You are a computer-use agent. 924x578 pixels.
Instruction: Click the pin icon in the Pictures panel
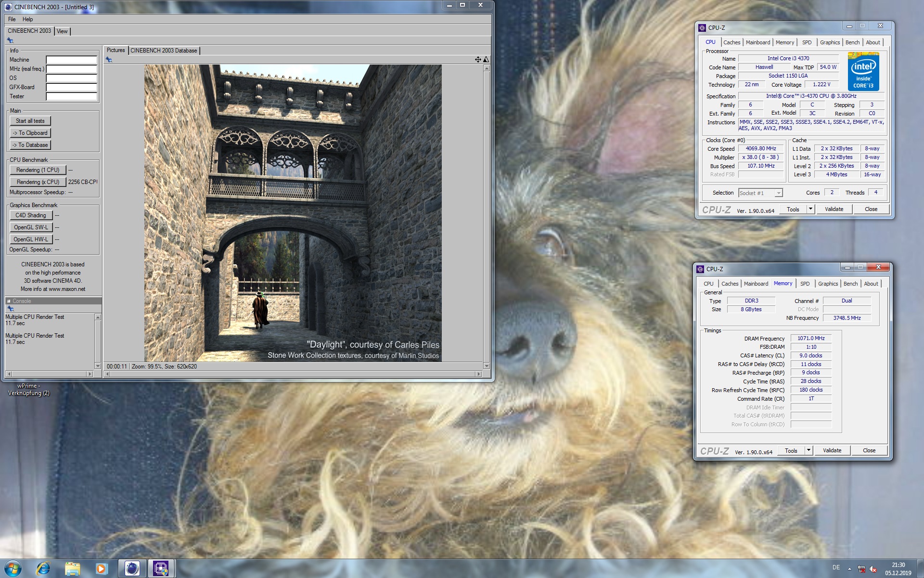(109, 60)
